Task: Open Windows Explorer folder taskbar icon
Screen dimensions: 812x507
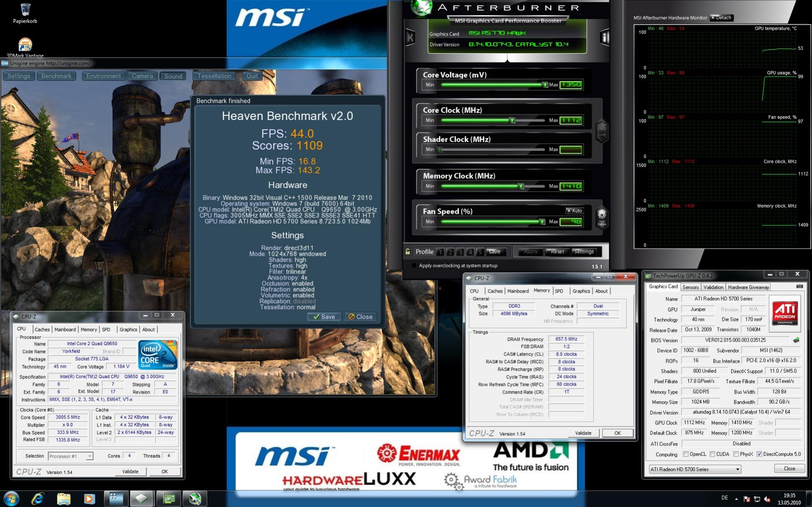Action: click(x=63, y=499)
